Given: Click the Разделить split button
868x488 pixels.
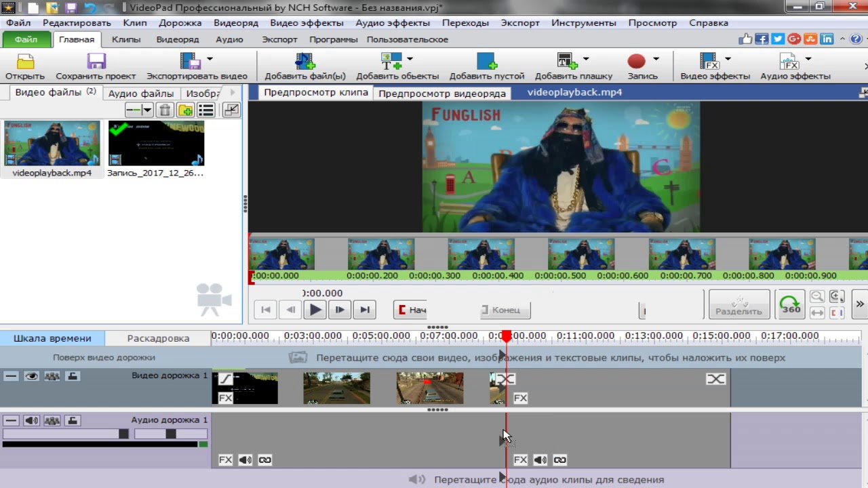Looking at the screenshot, I should coord(739,305).
